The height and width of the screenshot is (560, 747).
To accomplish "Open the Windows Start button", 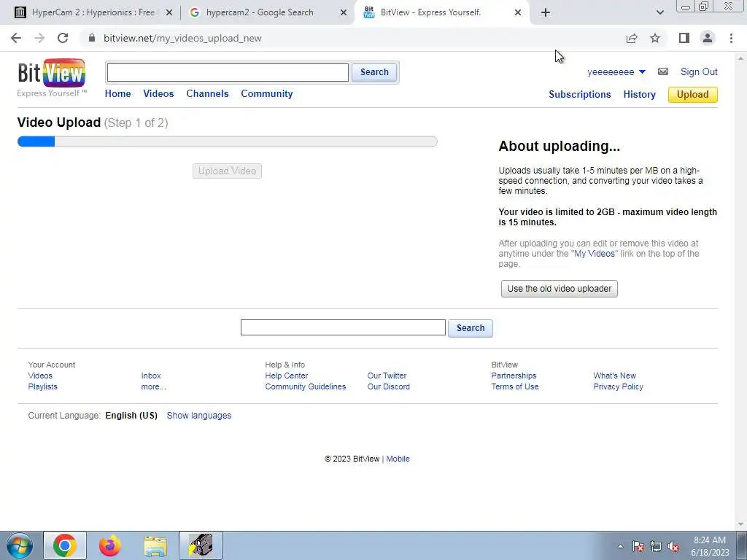I will pyautogui.click(x=20, y=545).
